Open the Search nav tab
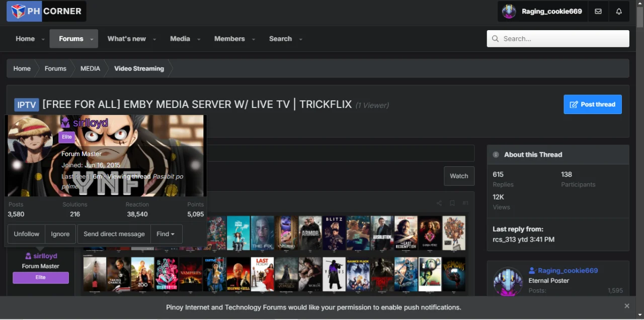Screen dimensions: 644x320 [x=280, y=39]
